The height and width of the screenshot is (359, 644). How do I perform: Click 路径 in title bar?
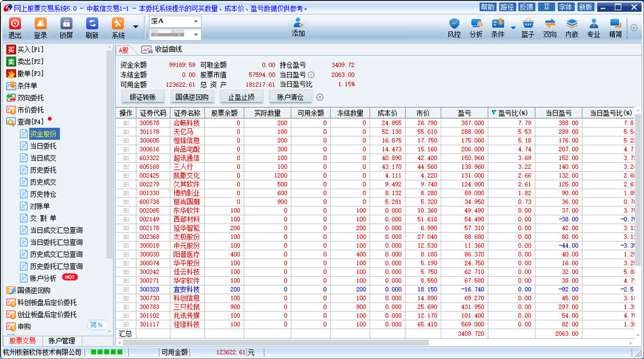click(507, 7)
